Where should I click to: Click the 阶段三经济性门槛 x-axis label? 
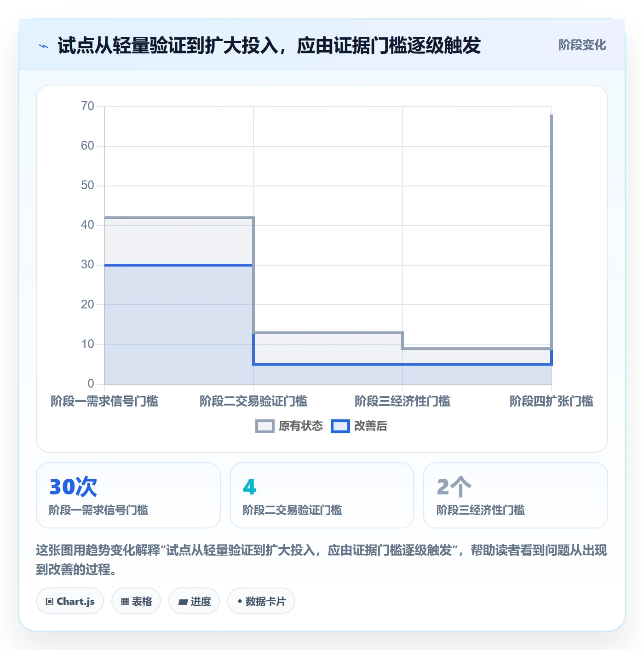tap(402, 401)
